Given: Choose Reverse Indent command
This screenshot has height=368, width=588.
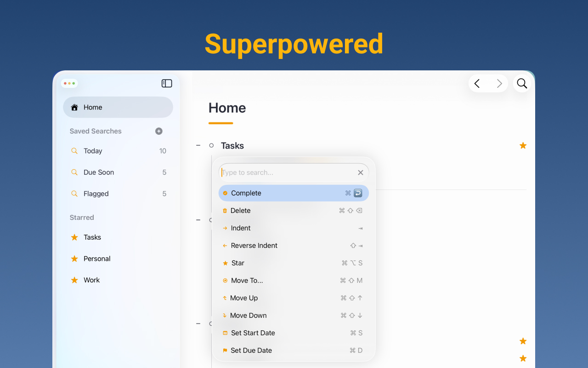Looking at the screenshot, I should pyautogui.click(x=294, y=246).
